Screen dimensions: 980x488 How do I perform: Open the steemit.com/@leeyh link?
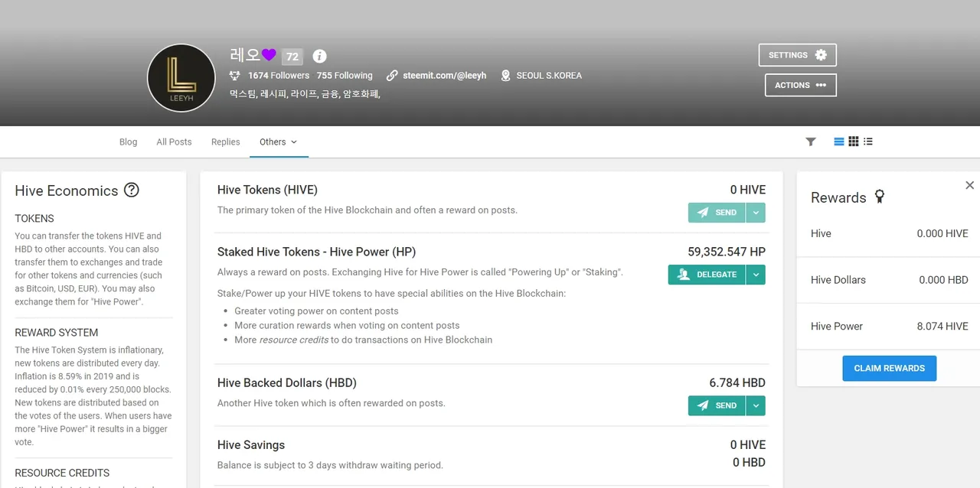[445, 76]
